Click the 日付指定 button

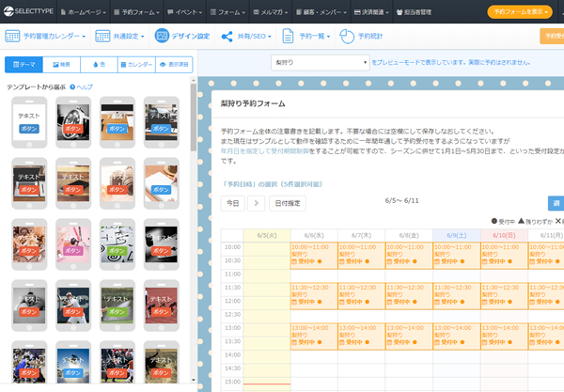coord(288,203)
